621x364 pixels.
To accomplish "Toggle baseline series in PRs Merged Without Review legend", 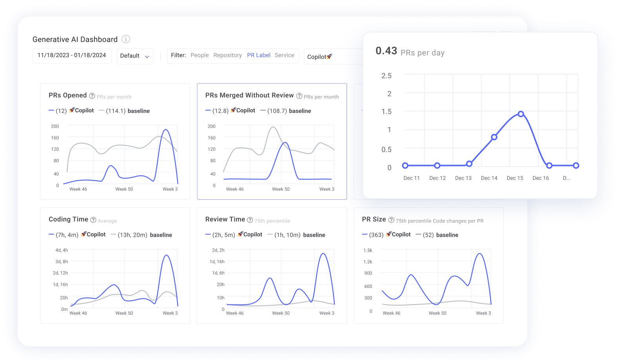I will point(286,111).
